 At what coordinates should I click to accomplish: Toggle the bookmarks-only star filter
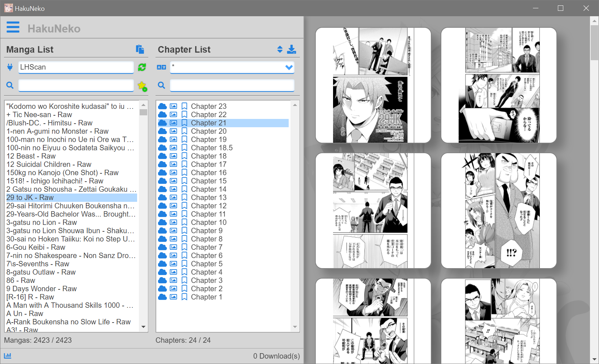click(142, 85)
